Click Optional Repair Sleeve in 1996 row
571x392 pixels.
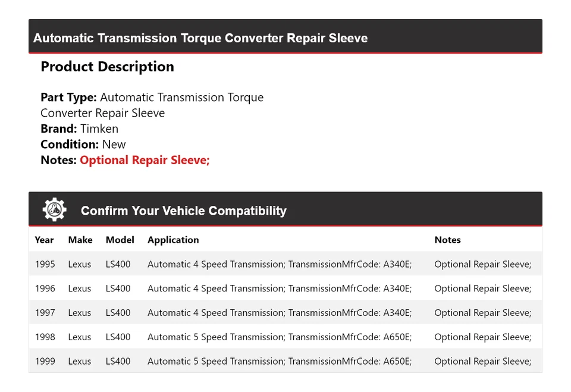pos(483,288)
